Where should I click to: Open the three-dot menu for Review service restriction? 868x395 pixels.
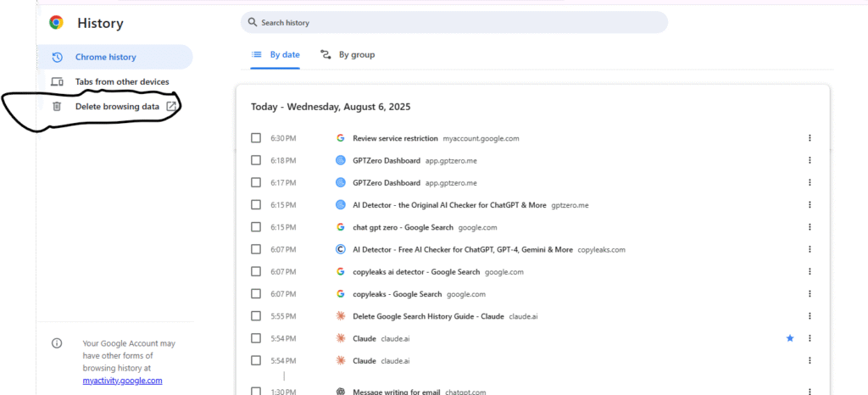(810, 138)
